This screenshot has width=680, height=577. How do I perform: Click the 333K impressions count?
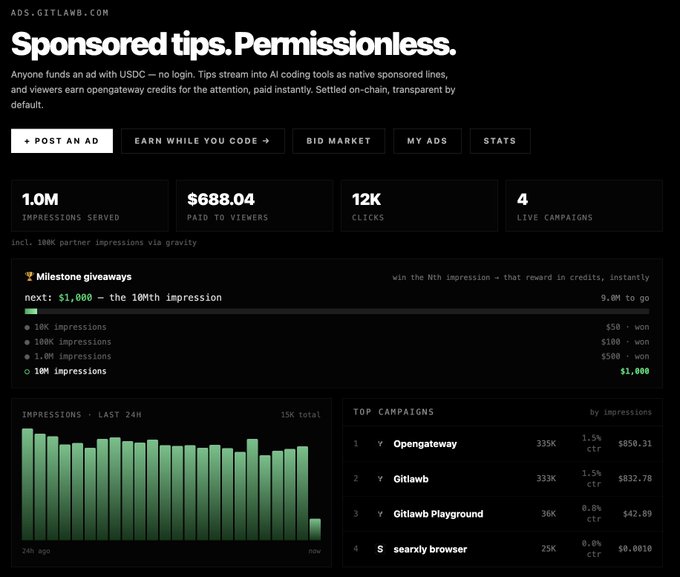(x=546, y=479)
